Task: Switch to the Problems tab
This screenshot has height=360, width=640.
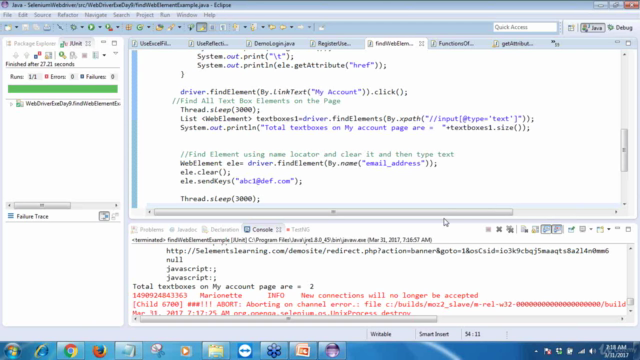Action: 147,230
